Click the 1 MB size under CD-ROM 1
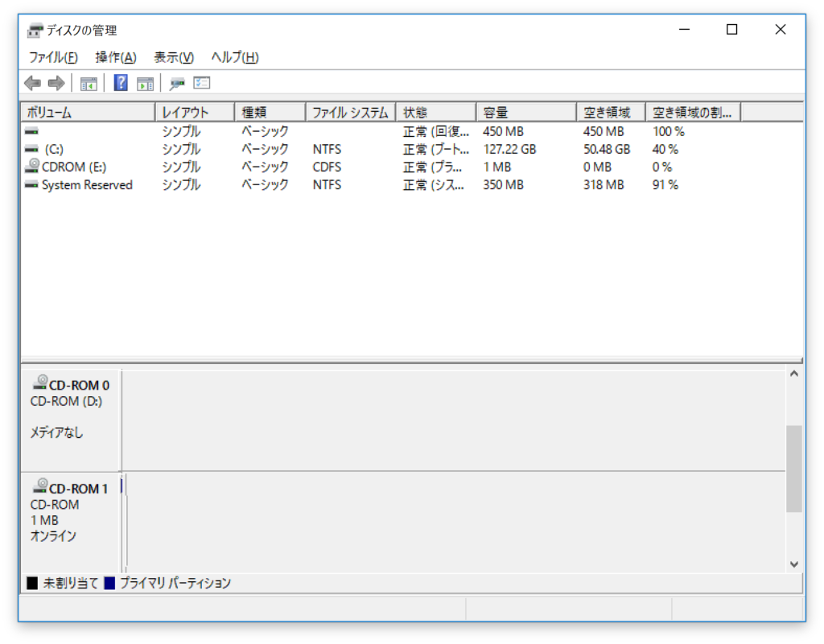 (x=44, y=521)
